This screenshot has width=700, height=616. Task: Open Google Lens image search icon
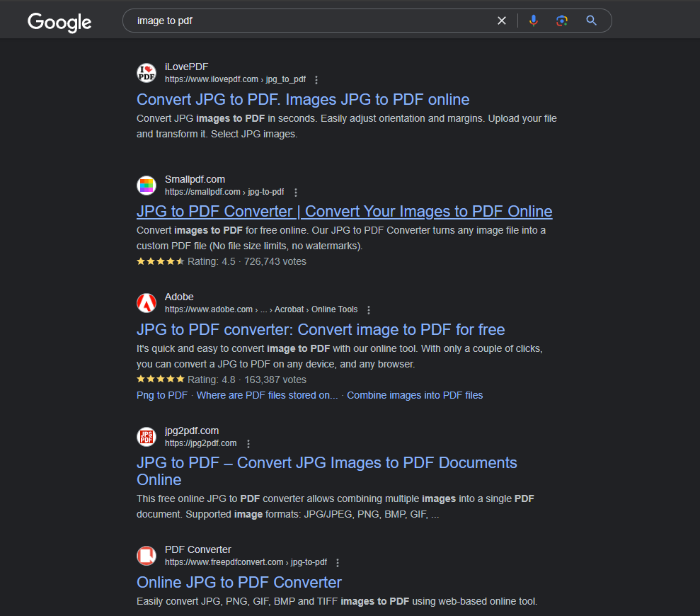point(561,21)
